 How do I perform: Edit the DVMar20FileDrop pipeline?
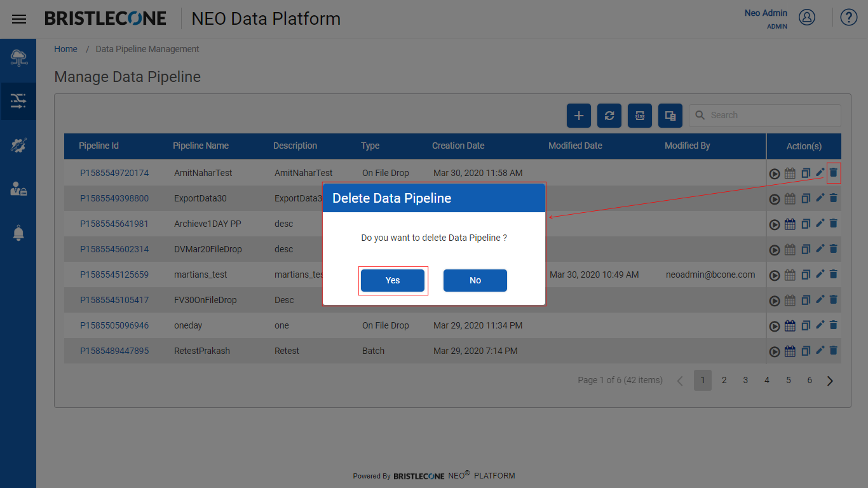pos(820,248)
